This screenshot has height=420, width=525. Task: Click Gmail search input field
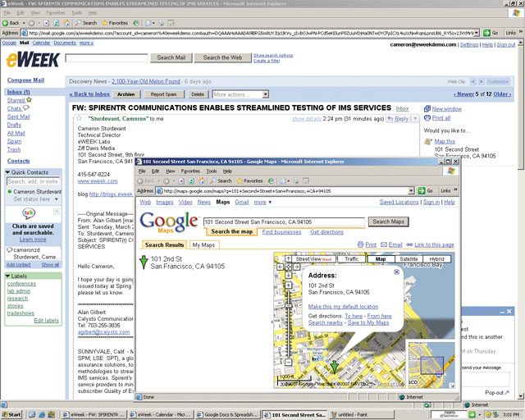click(x=107, y=58)
